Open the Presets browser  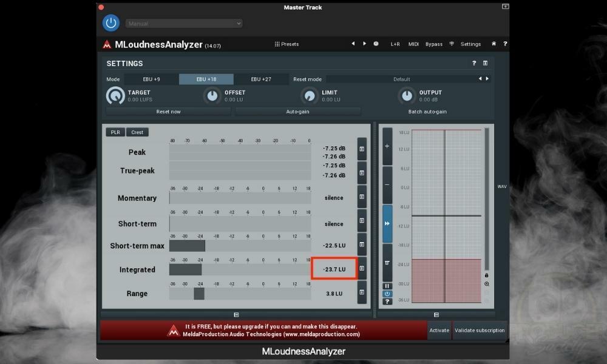[287, 44]
